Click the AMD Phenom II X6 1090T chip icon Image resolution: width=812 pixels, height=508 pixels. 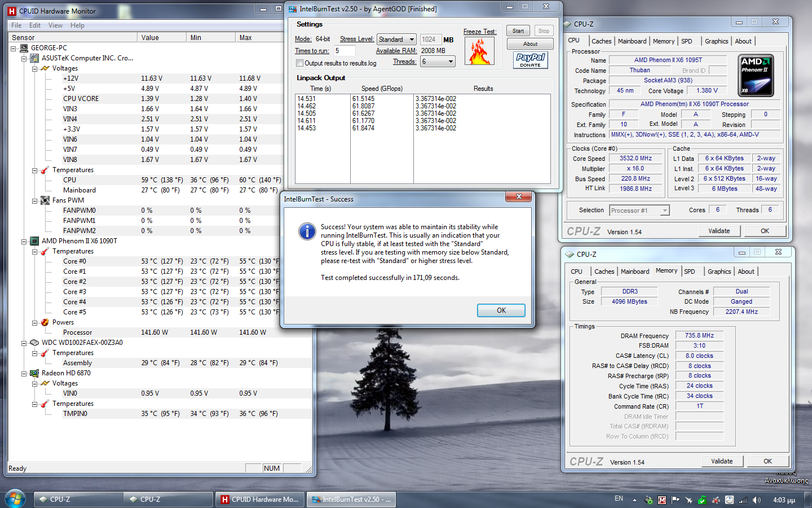34,241
